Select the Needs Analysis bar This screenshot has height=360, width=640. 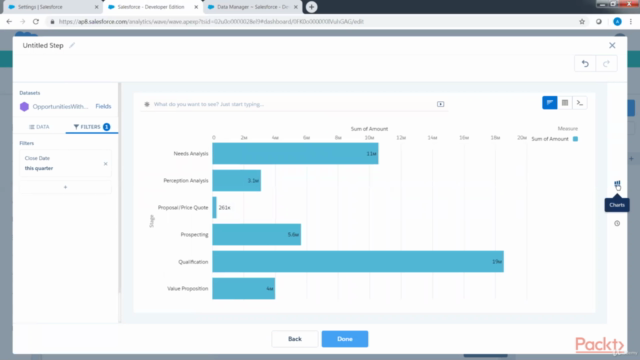coord(295,153)
